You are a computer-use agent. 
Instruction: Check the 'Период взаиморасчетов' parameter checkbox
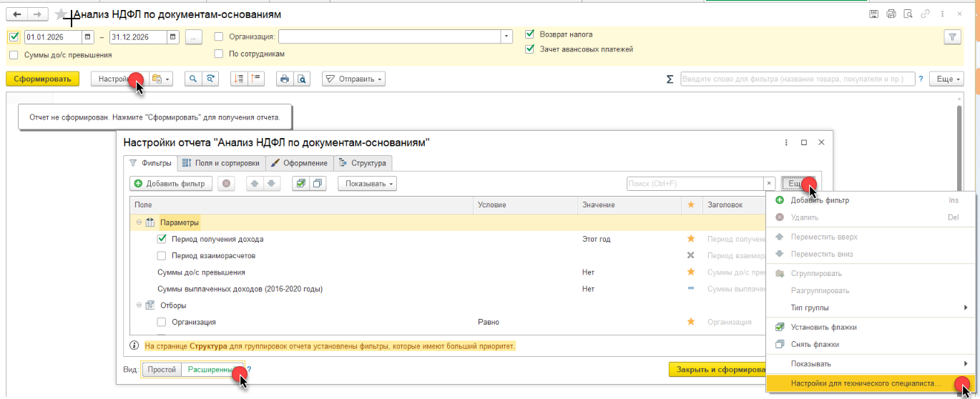tap(162, 255)
